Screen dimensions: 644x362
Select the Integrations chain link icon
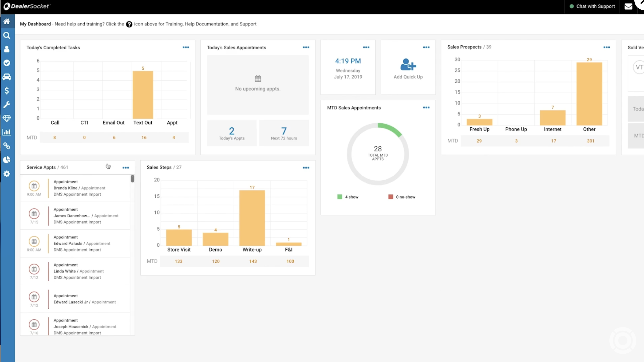[x=7, y=146]
